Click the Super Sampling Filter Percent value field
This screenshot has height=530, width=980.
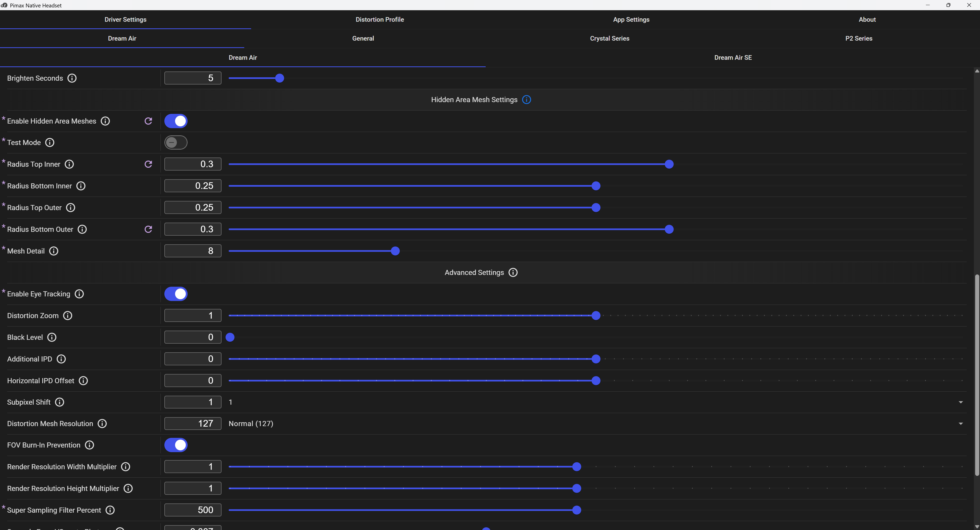tap(193, 510)
